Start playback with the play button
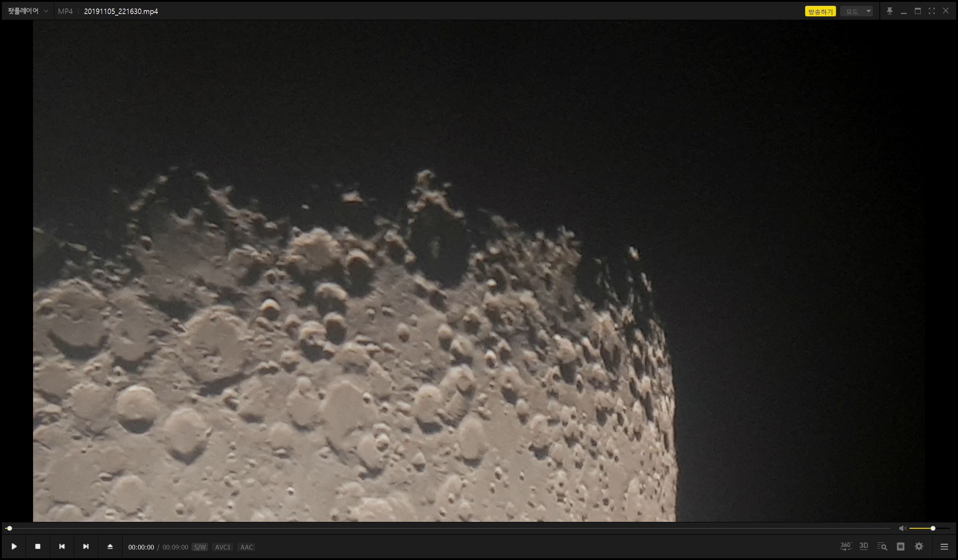The image size is (958, 560). (x=14, y=546)
